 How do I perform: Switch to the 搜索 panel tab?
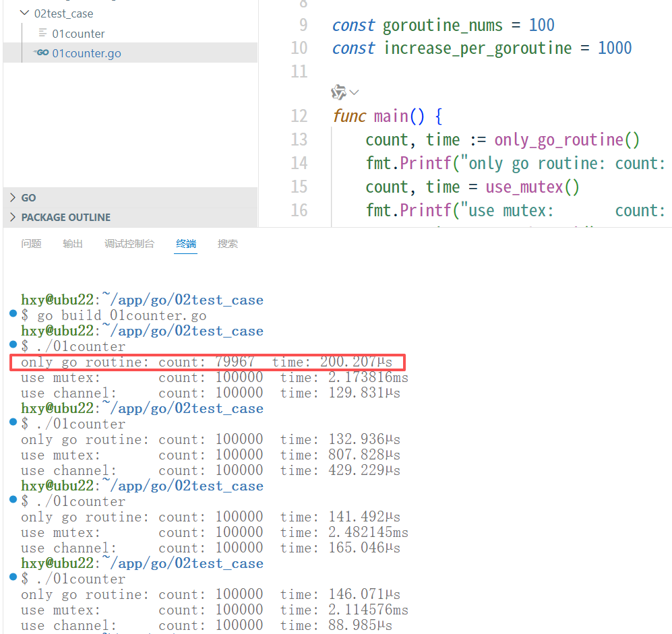pos(228,244)
